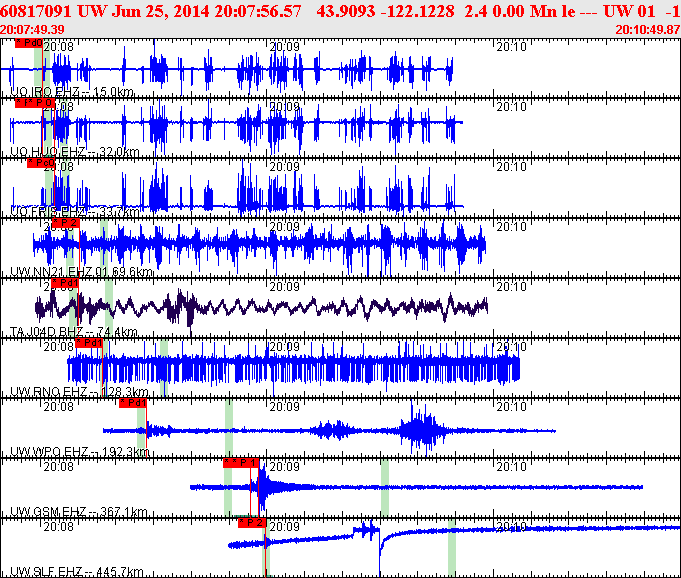This screenshot has height=578, width=681.
Task: Select the Pd1 pick flag on TA.J04D trace
Action: pyautogui.click(x=66, y=283)
